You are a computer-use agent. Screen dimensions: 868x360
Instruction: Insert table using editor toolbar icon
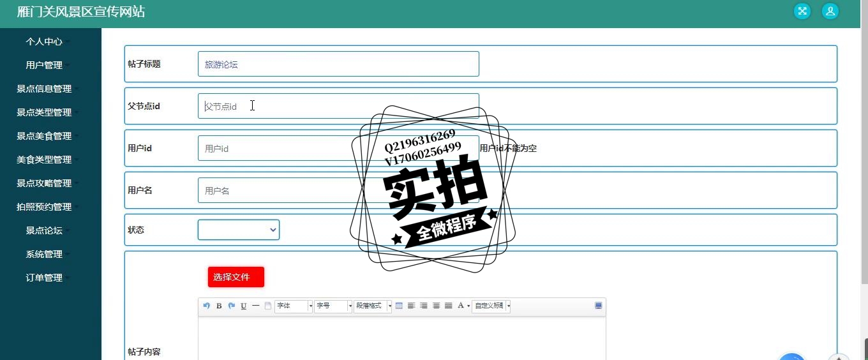coord(399,306)
